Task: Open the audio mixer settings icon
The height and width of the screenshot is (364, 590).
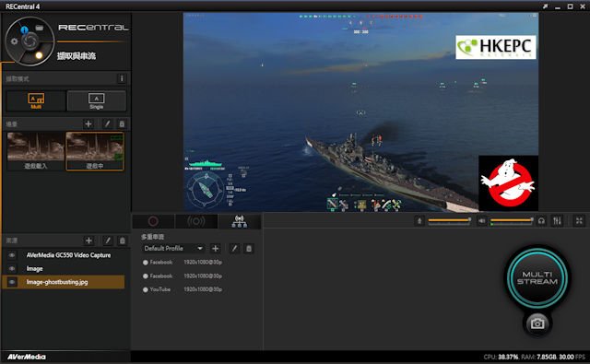Action: (x=557, y=221)
